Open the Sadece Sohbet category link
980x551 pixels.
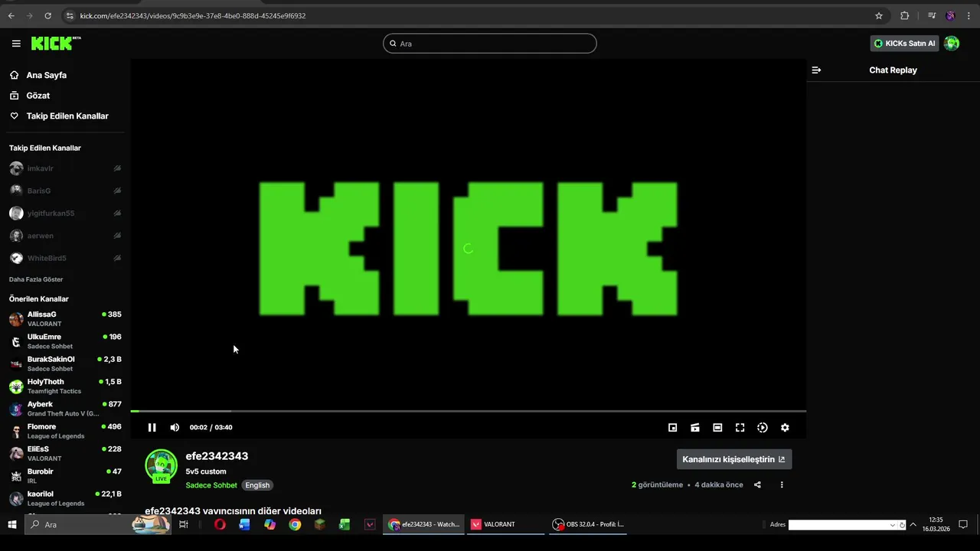click(x=211, y=485)
